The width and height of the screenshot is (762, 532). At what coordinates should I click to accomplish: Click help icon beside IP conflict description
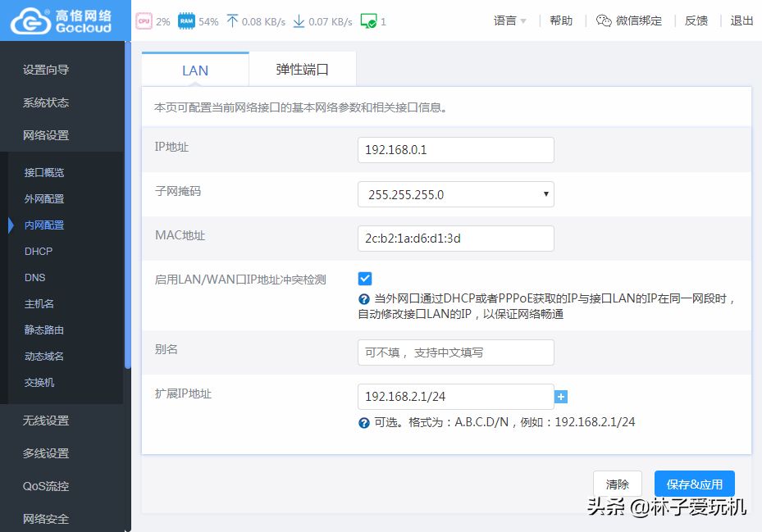[x=364, y=299]
